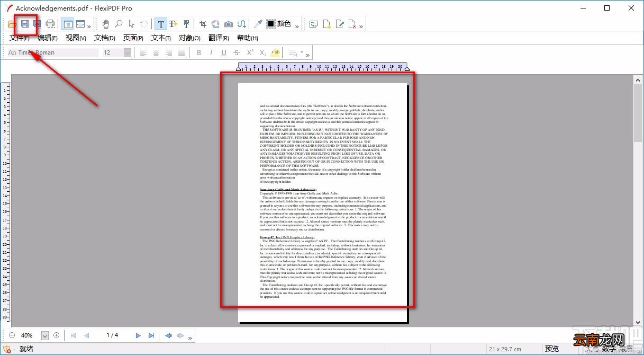
Task: Zoom in with the plus icon
Action: [x=56, y=335]
